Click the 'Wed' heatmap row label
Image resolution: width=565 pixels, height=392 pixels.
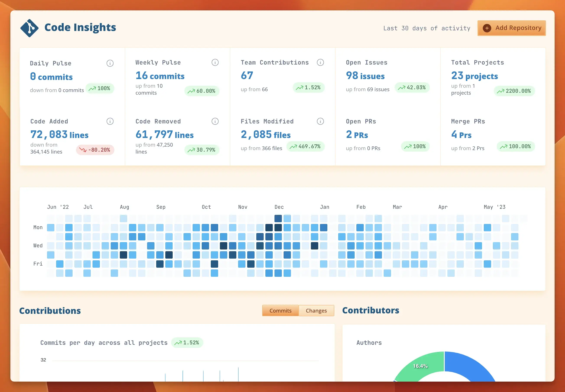(x=38, y=246)
